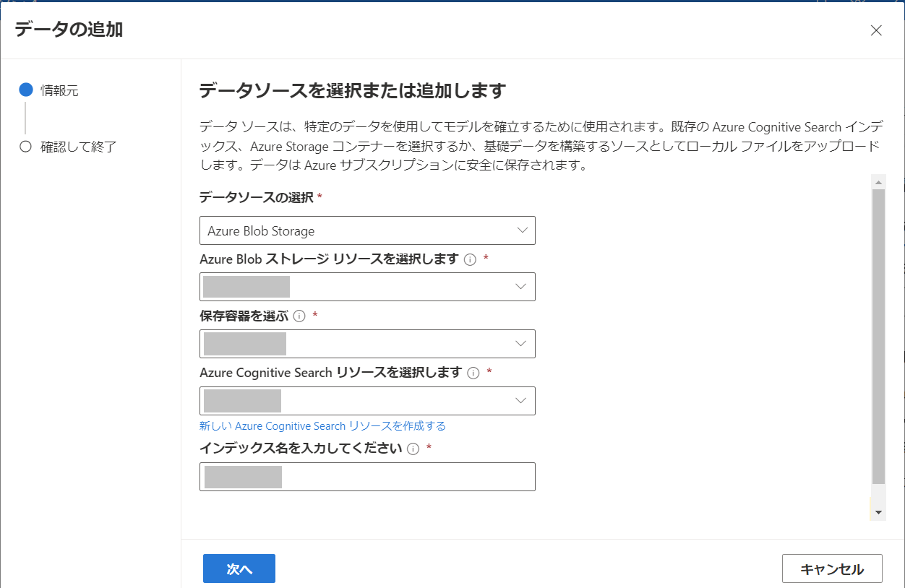The width and height of the screenshot is (905, 588).
Task: Expand the Azure Cognitive Search リソース dropdown
Action: 367,401
